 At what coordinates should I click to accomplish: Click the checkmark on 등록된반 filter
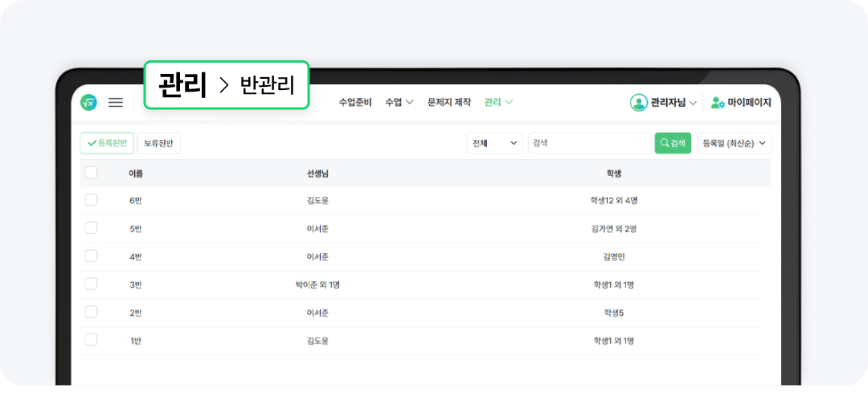tap(92, 143)
